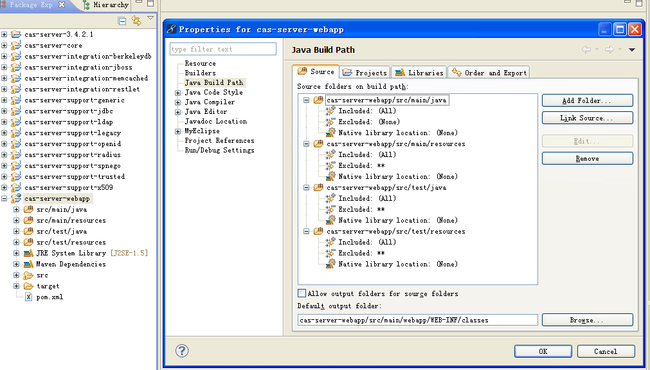Click the JRE System Library icon
The width and height of the screenshot is (650, 370).
[28, 253]
